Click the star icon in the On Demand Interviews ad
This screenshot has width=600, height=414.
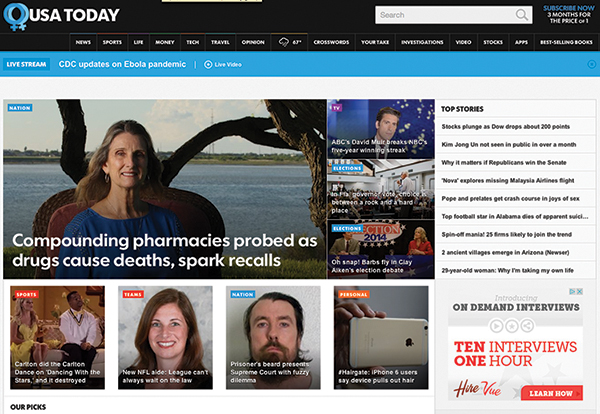(x=512, y=326)
